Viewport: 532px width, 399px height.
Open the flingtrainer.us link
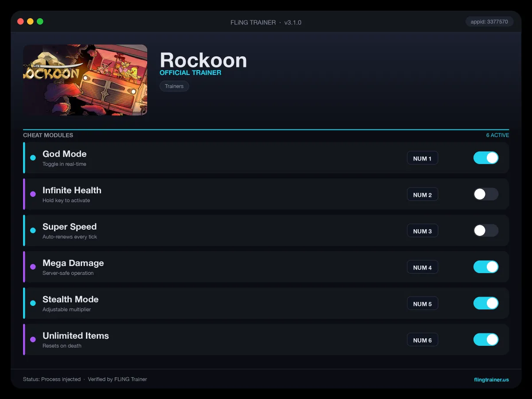491,379
